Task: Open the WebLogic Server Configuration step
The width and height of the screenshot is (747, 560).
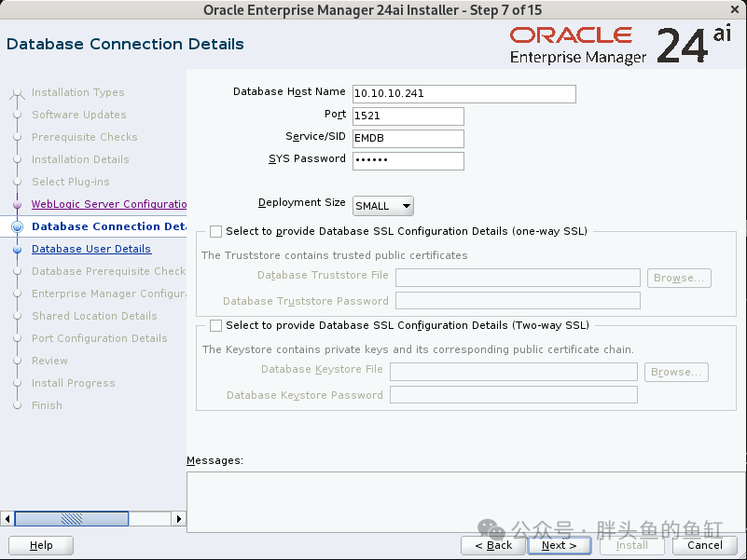Action: 109,204
